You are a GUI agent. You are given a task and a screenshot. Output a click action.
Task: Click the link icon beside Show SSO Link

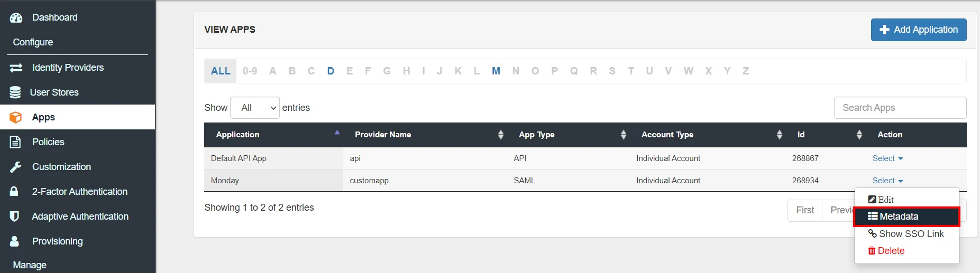click(x=873, y=233)
